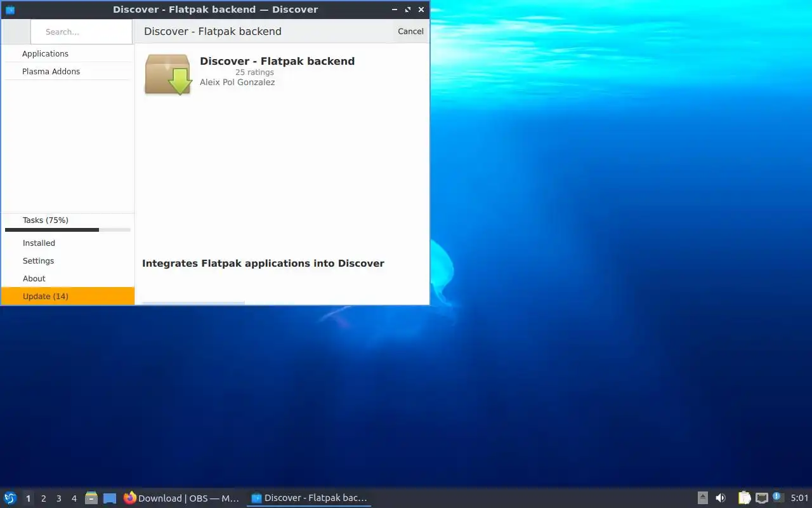Click the tasks progress bar in sidebar
812x508 pixels.
[x=68, y=230]
